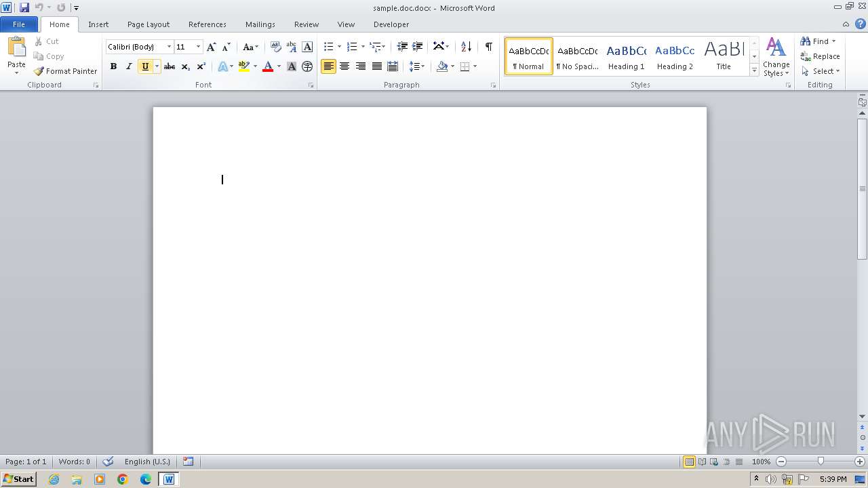Image resolution: width=868 pixels, height=488 pixels.
Task: Click the Distributed alignment icon
Action: tap(392, 66)
